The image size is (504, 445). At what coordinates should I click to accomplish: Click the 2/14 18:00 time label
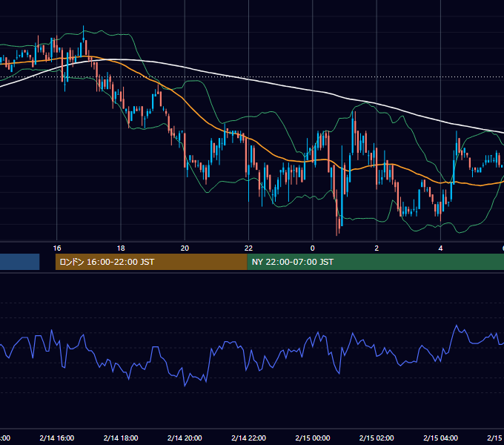click(121, 438)
